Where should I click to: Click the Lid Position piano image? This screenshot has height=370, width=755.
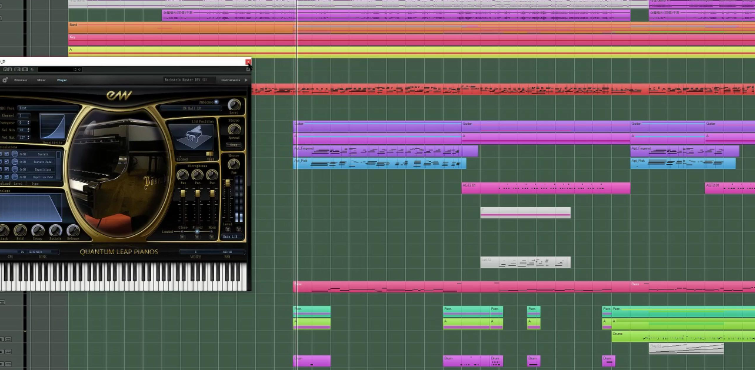pos(192,137)
